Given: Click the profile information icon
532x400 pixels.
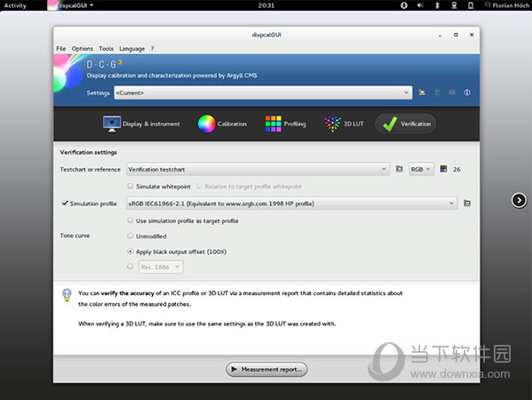Looking at the screenshot, I should coord(467,92).
